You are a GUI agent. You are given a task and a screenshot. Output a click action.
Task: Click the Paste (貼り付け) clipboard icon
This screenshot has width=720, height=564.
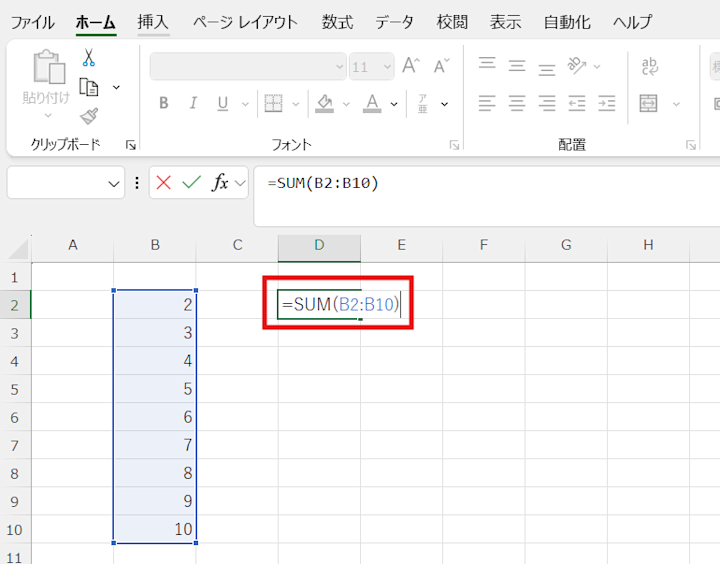tap(49, 67)
